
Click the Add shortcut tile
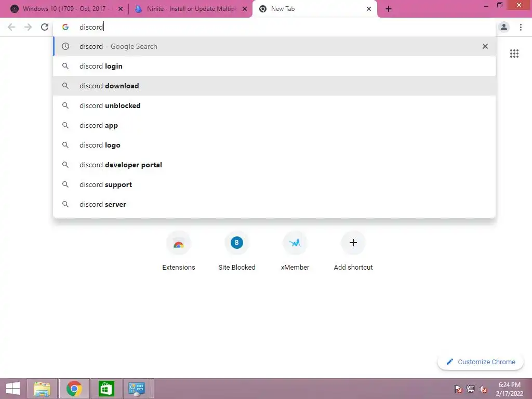(353, 251)
